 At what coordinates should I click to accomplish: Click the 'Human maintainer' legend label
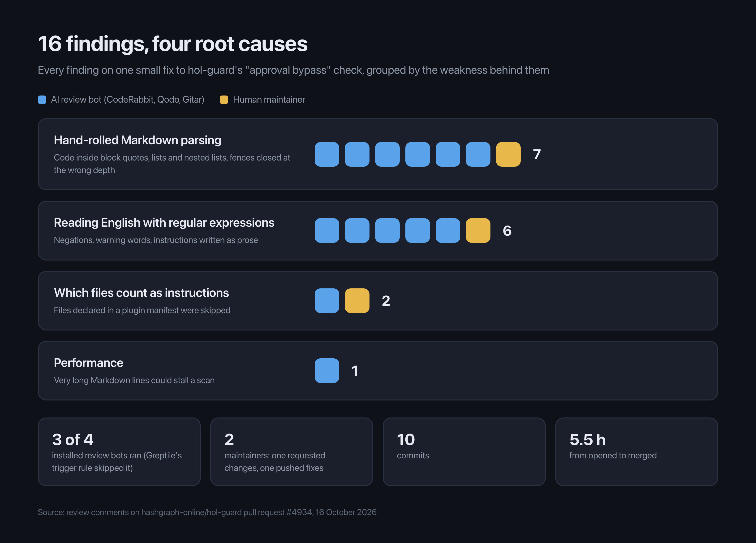pyautogui.click(x=269, y=100)
